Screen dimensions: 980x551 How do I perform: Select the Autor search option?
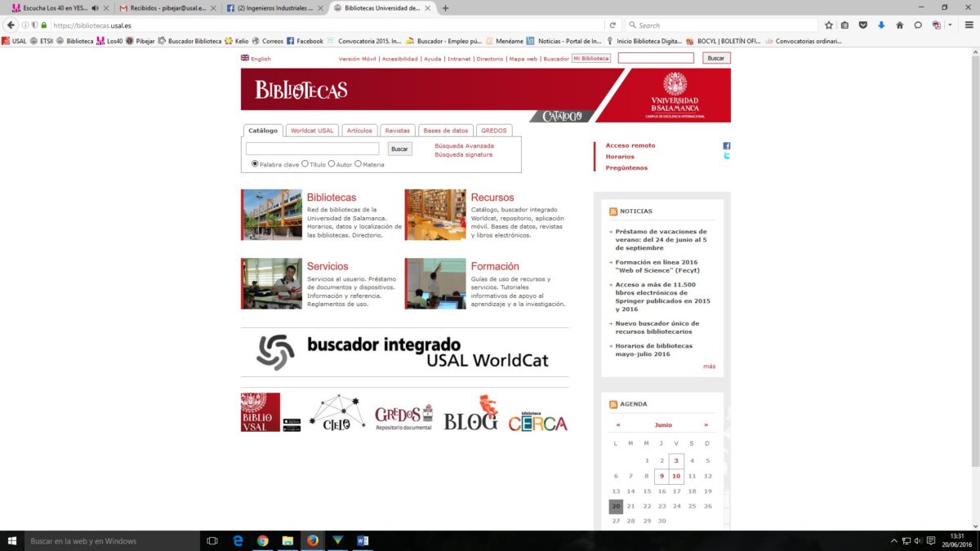pyautogui.click(x=332, y=164)
